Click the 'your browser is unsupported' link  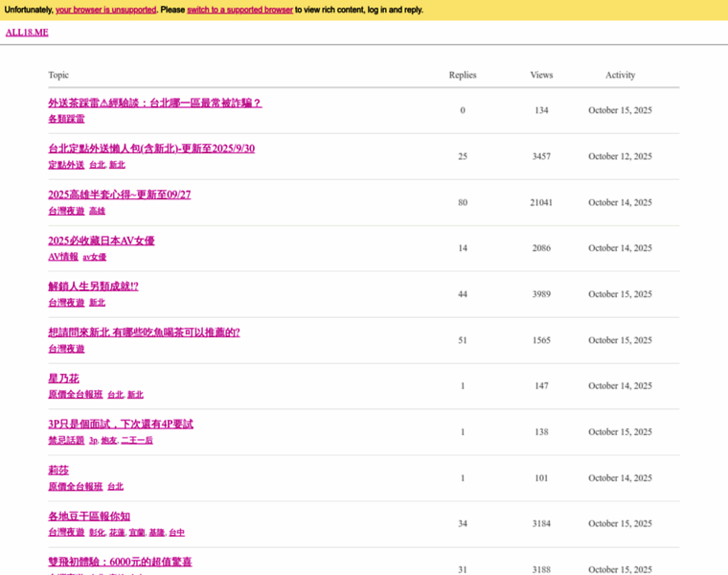(x=105, y=10)
